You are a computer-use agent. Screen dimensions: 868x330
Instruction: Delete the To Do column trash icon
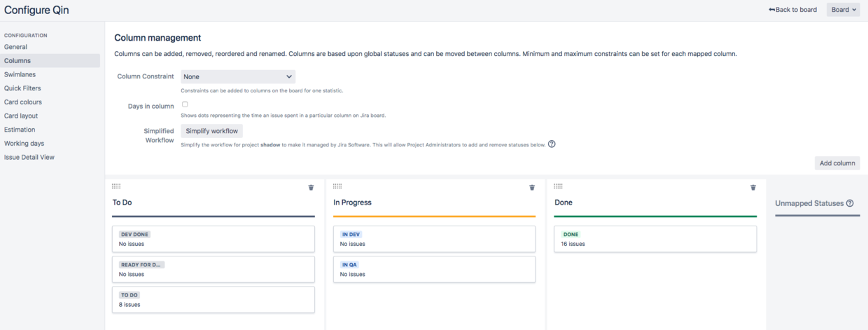tap(311, 188)
